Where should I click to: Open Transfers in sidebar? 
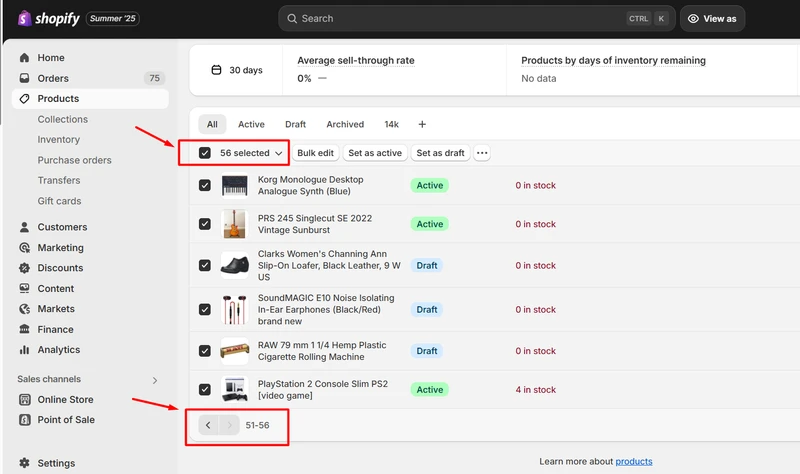[x=59, y=180]
